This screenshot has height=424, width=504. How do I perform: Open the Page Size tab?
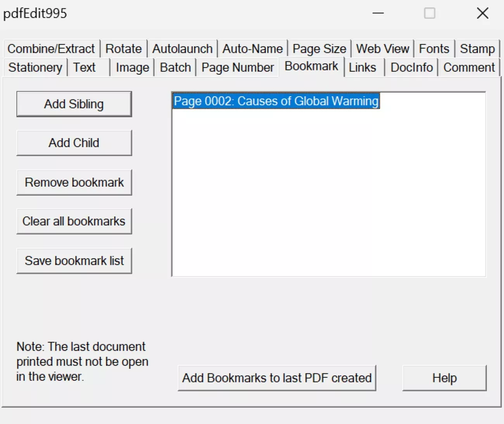[x=319, y=48]
